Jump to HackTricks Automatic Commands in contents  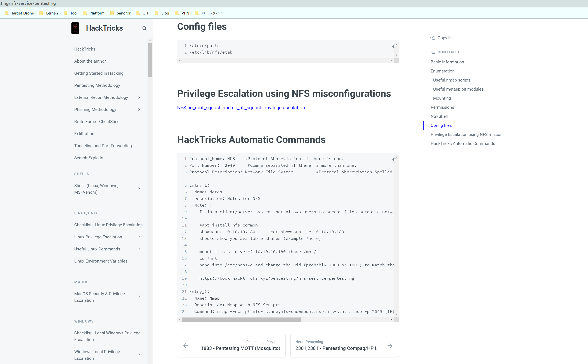pos(463,144)
